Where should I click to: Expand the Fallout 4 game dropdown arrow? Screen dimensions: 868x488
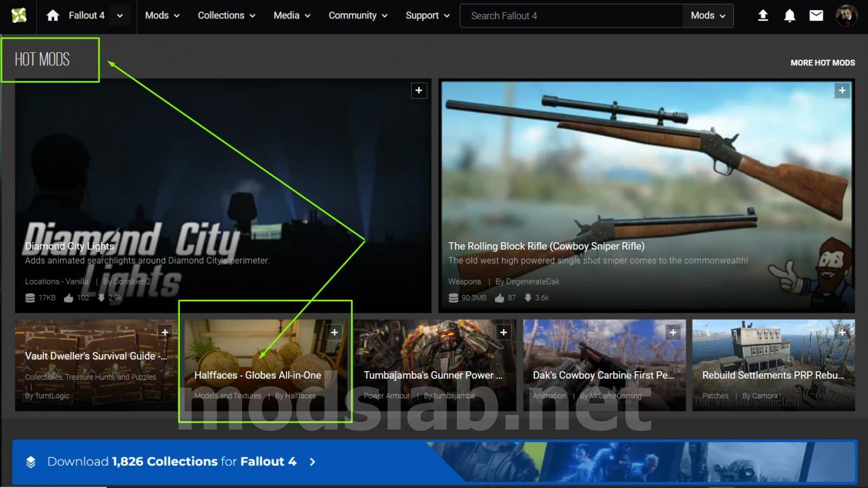[119, 16]
